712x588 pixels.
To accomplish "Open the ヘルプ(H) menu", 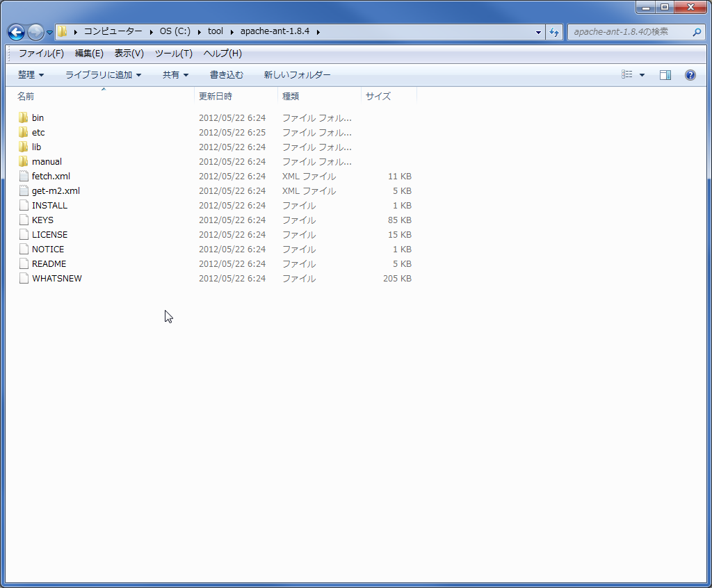I will [222, 53].
